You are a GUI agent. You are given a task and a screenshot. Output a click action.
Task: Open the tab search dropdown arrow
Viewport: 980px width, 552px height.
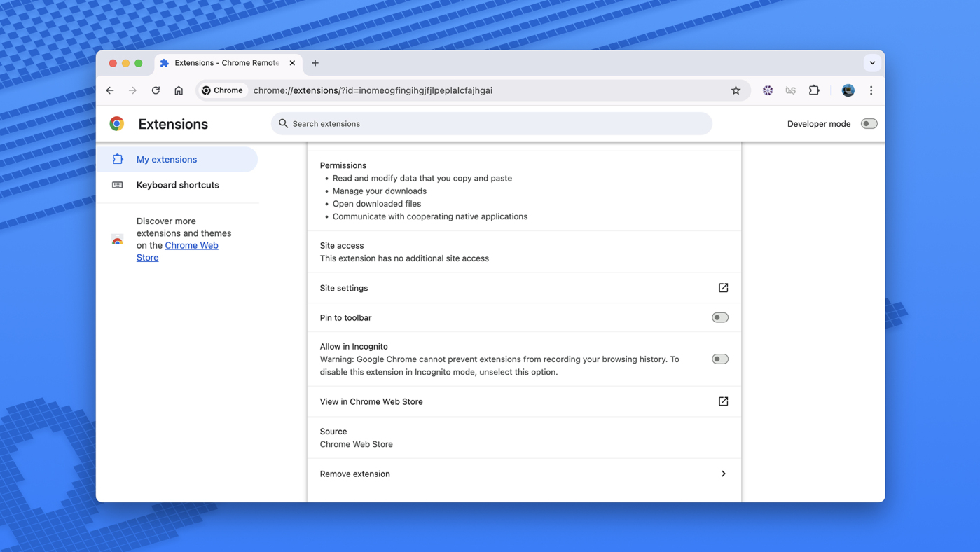click(x=872, y=63)
